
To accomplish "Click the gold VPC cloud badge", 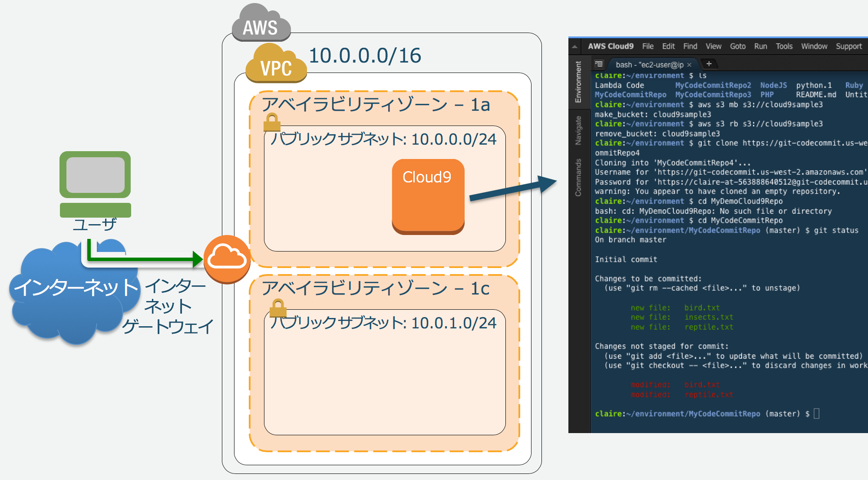I will pos(276,63).
